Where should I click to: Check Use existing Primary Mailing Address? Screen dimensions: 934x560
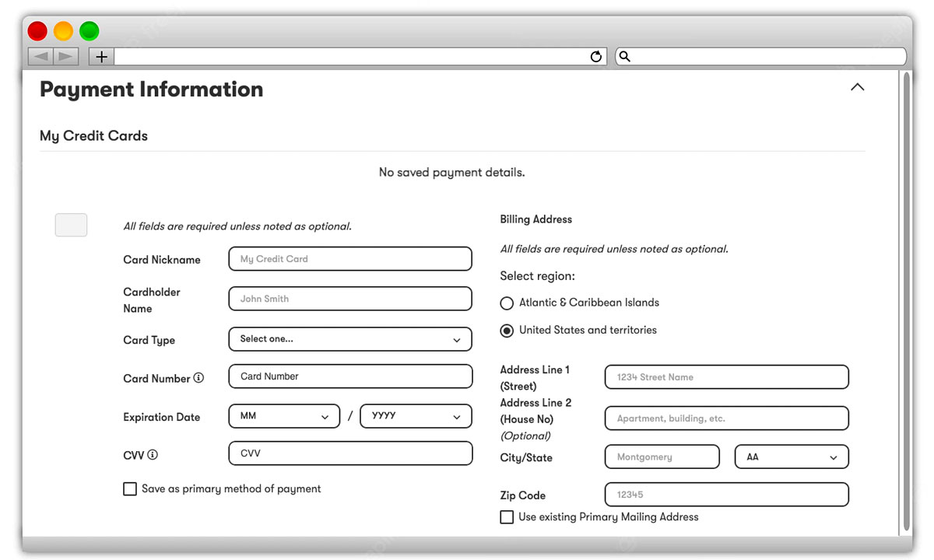coord(507,517)
